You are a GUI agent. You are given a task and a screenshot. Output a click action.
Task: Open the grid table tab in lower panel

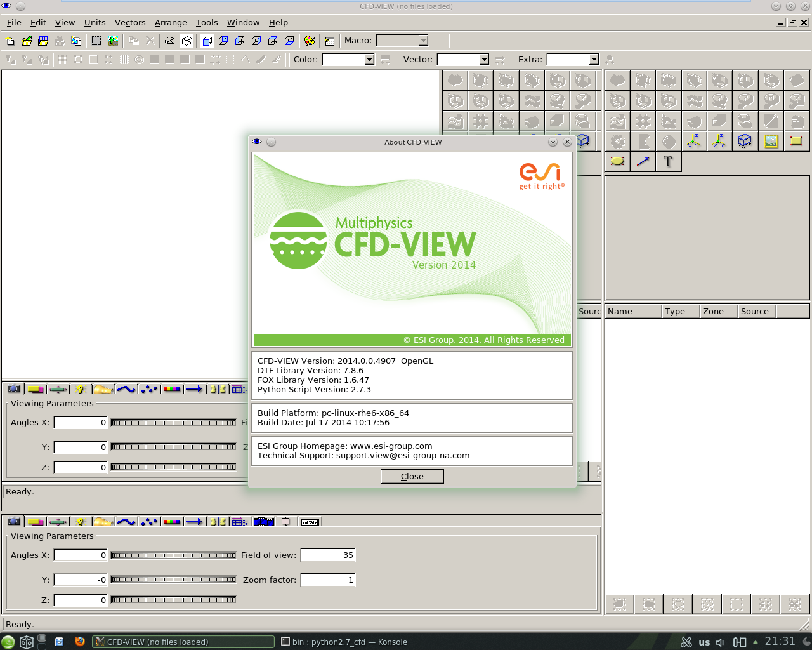click(240, 522)
